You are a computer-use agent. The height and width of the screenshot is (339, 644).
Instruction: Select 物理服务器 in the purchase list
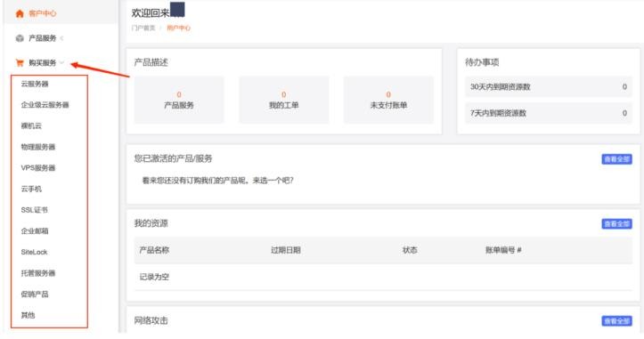(x=38, y=147)
